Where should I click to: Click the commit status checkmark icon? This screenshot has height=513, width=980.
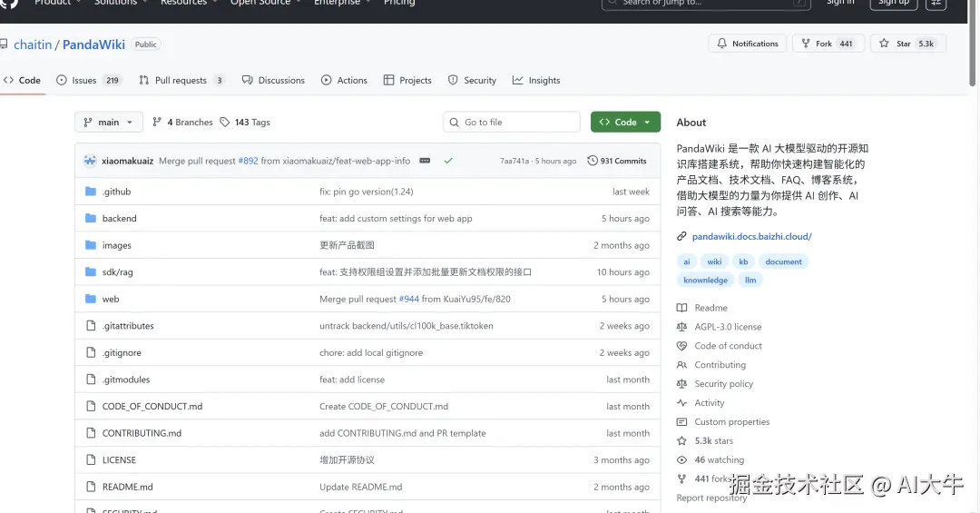(x=448, y=161)
